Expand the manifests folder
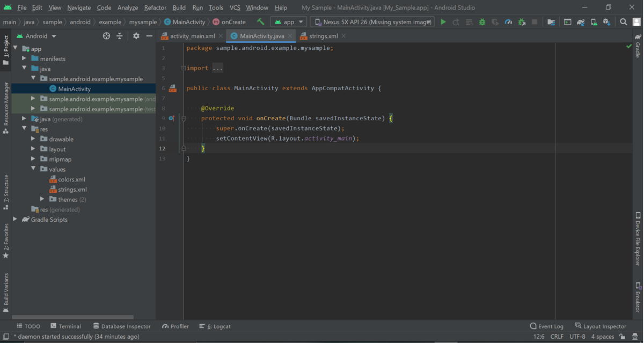The image size is (644, 343). [24, 59]
